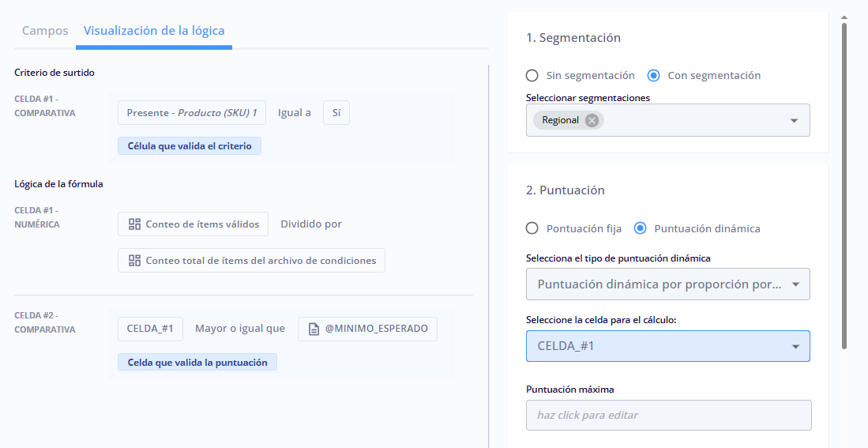Click Celda que valida la puntuación badge
The image size is (868, 448).
pyautogui.click(x=197, y=362)
